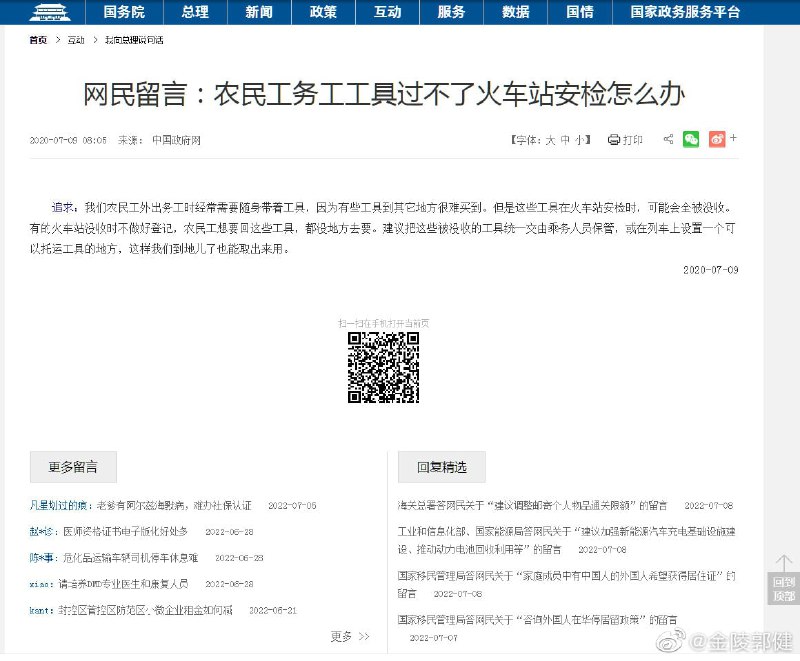Share the article via the Weibo icon

(x=718, y=140)
